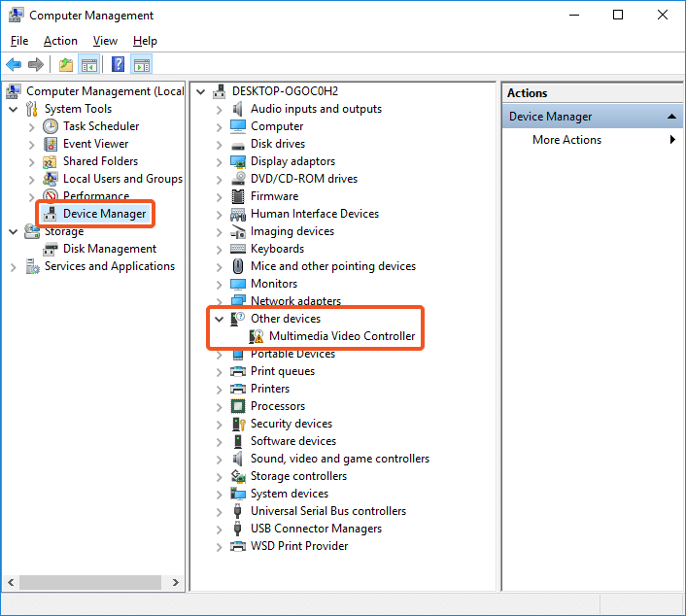The height and width of the screenshot is (616, 686).
Task: Click the Display adaptors icon
Action: [238, 161]
